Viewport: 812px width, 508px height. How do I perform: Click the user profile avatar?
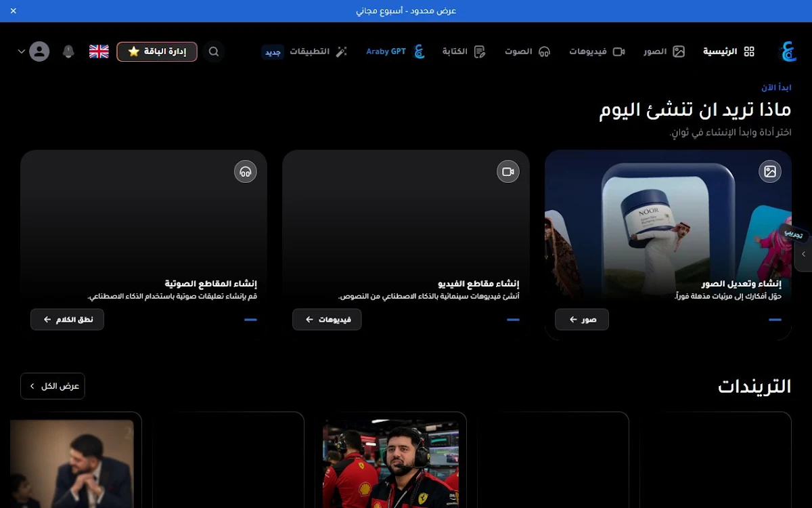39,51
